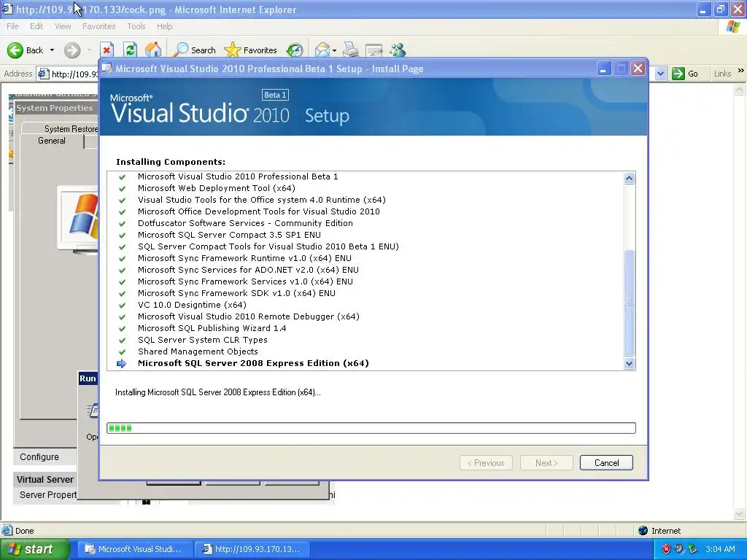The height and width of the screenshot is (560, 747).
Task: Click the Edit page toolbar icon
Action: click(x=374, y=50)
